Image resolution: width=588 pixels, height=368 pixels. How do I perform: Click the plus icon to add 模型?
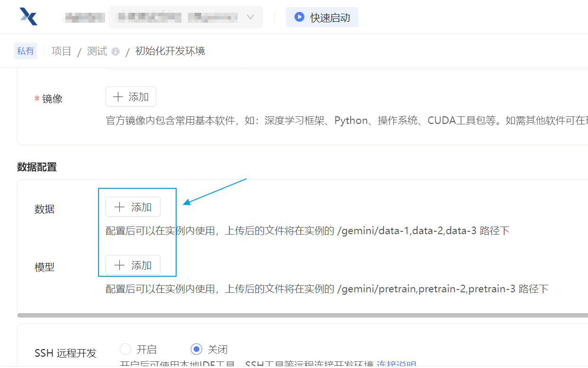pyautogui.click(x=120, y=265)
